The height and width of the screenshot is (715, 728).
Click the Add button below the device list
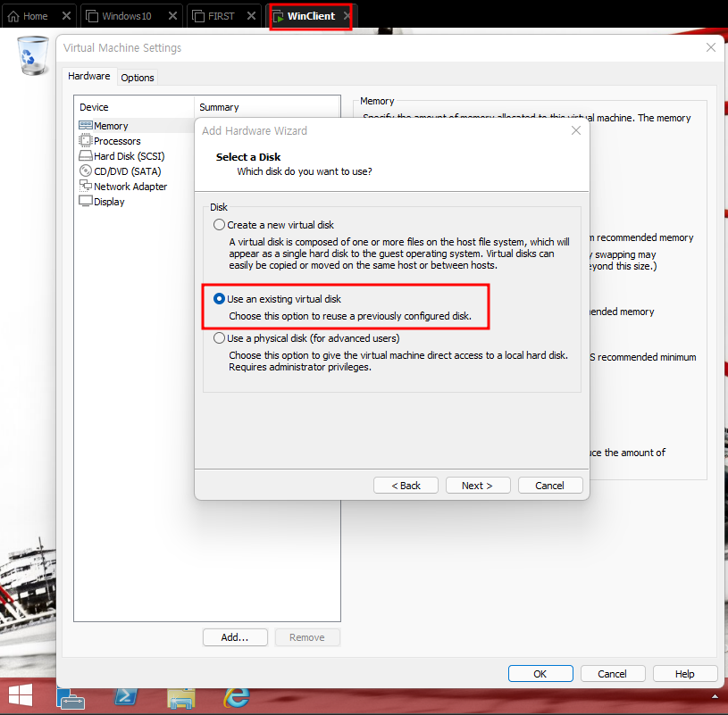[235, 636]
